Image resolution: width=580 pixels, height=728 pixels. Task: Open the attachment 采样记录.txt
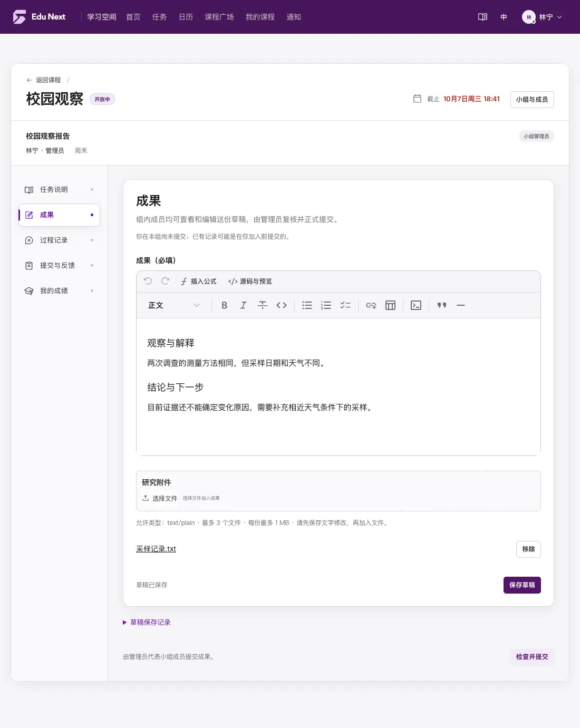click(156, 549)
